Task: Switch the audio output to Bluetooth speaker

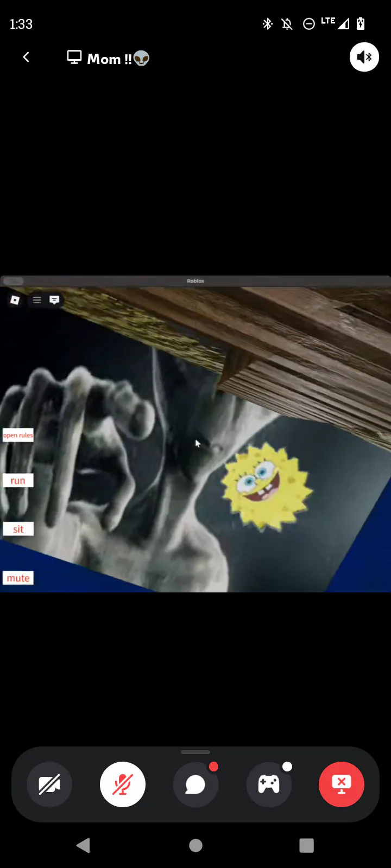Action: 364,57
